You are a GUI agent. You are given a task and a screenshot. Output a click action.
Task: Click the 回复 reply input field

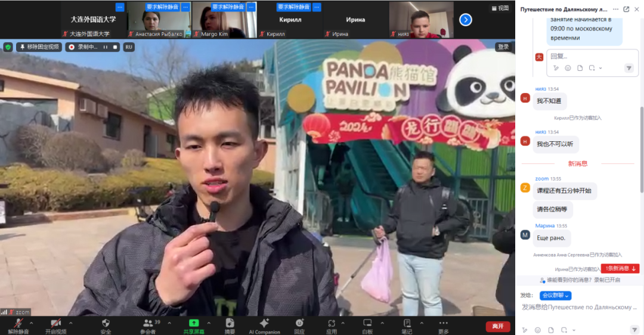pyautogui.click(x=584, y=56)
